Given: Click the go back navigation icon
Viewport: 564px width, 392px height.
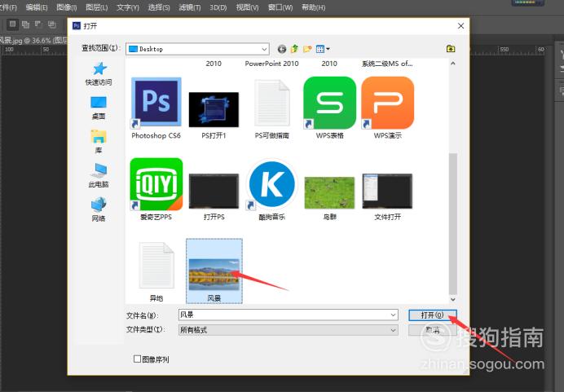Looking at the screenshot, I should [x=282, y=49].
